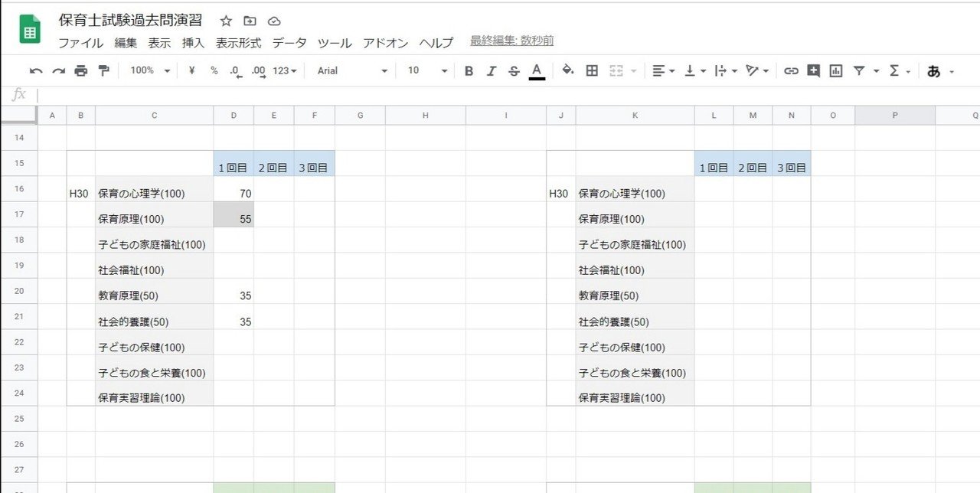Format as currency with yen icon
The image size is (980, 493).
[191, 70]
